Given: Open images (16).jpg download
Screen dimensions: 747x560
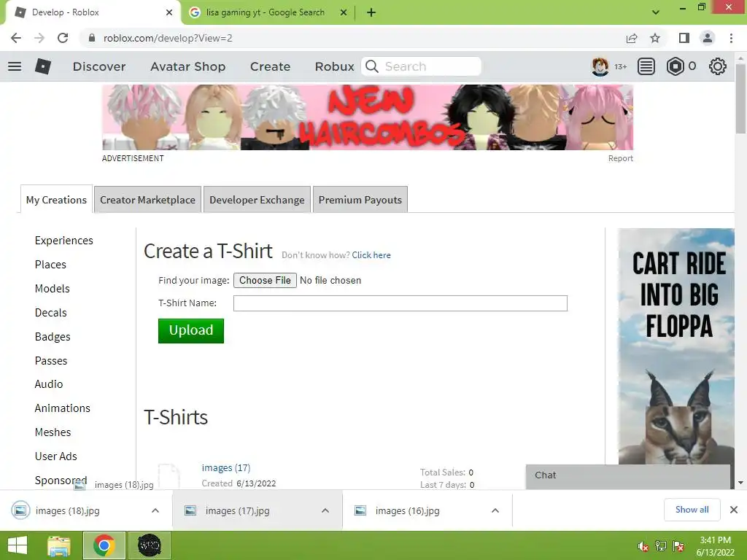Looking at the screenshot, I should click(407, 511).
